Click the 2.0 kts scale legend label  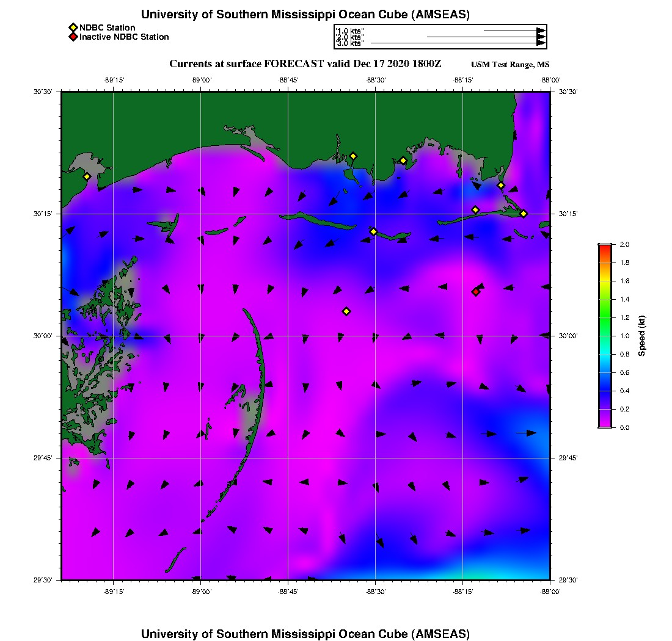(350, 37)
